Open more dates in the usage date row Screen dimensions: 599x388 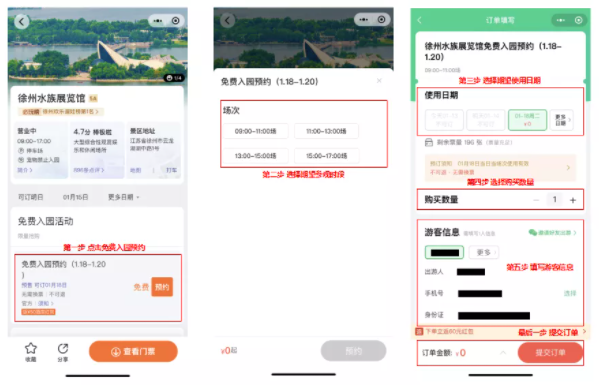coord(562,120)
